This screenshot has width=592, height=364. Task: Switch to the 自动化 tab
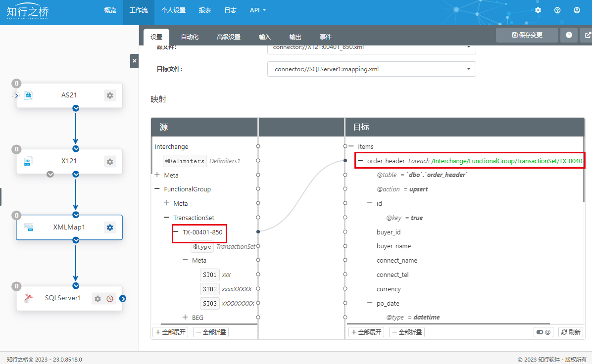tap(190, 37)
